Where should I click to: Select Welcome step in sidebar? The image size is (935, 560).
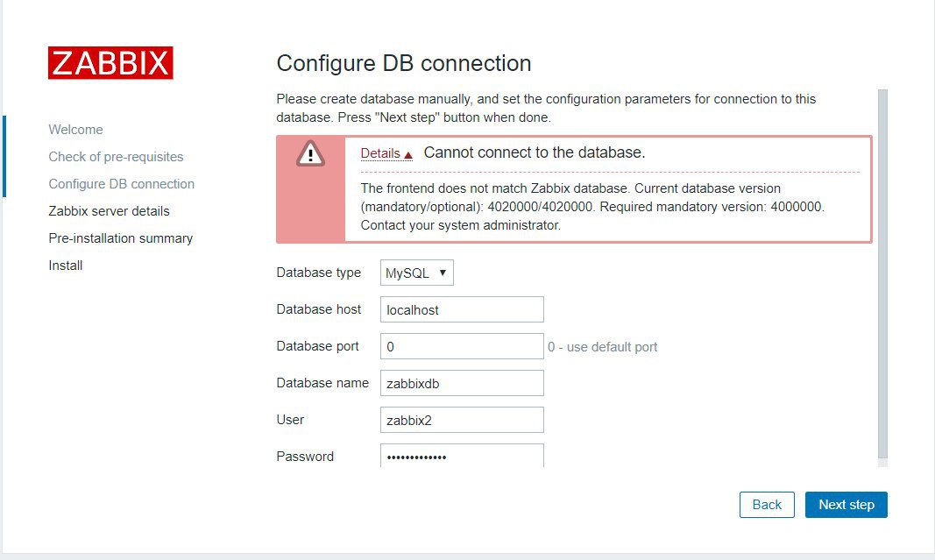tap(75, 130)
